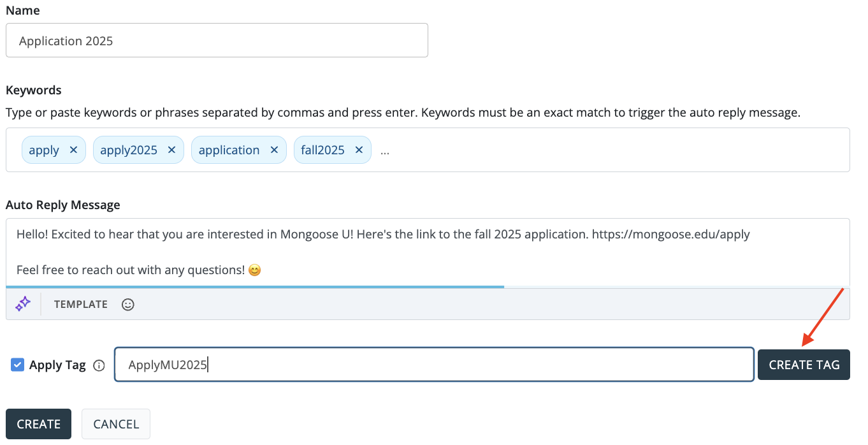Viewport: 868px width, 445px height.
Task: Click the message character-limit progress bar
Action: 255,287
